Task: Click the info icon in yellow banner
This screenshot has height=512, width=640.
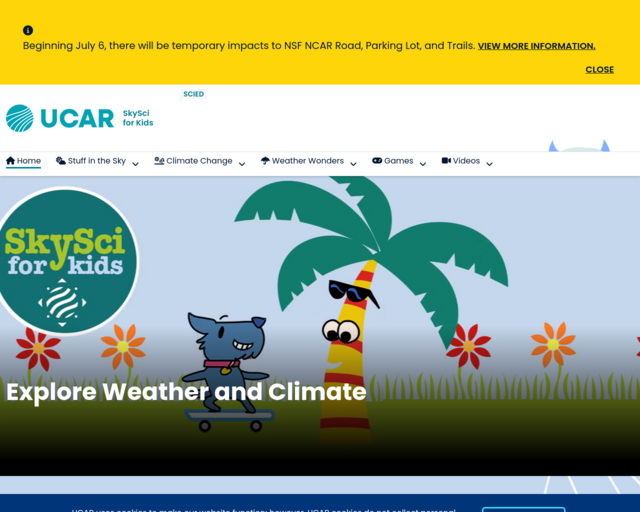Action: [x=28, y=30]
